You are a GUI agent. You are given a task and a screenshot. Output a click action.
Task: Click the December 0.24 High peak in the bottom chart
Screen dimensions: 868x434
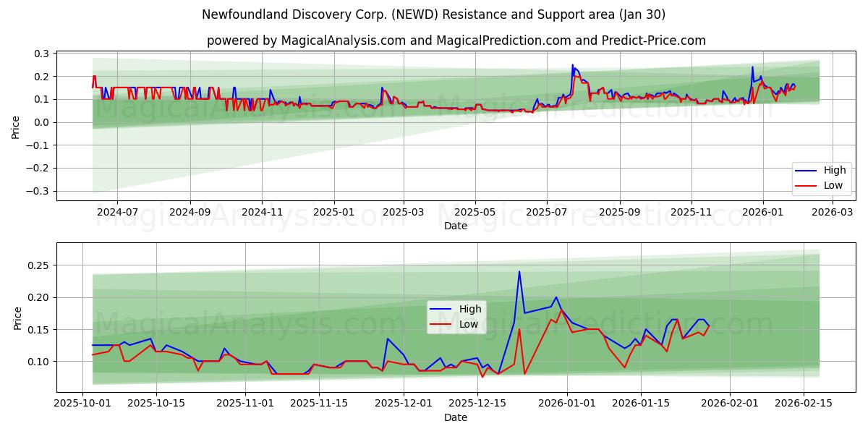[519, 272]
